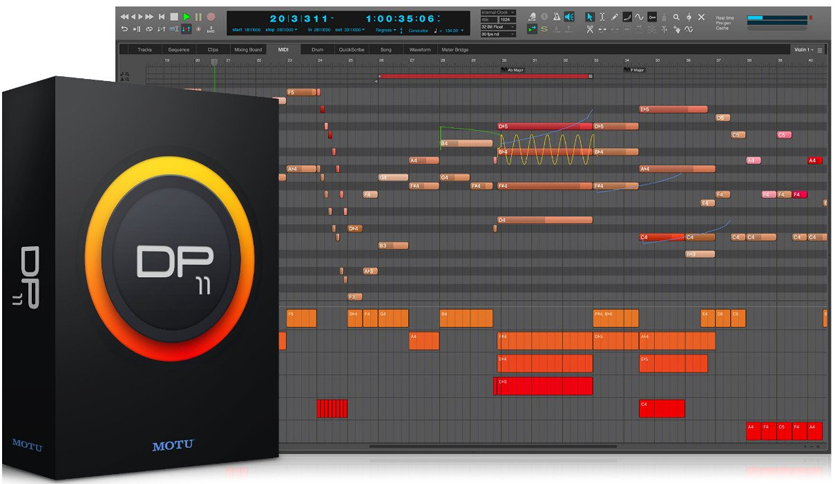
Task: Toggle the countoff bars button
Action: coord(211,29)
